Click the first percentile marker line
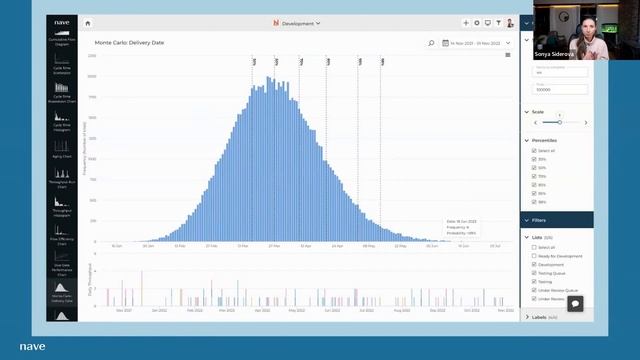The width and height of the screenshot is (640, 360). [x=252, y=149]
